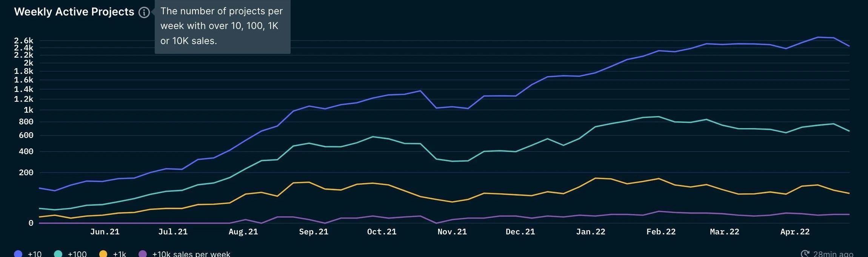Select the Jul.21 x-axis marker

point(173,232)
